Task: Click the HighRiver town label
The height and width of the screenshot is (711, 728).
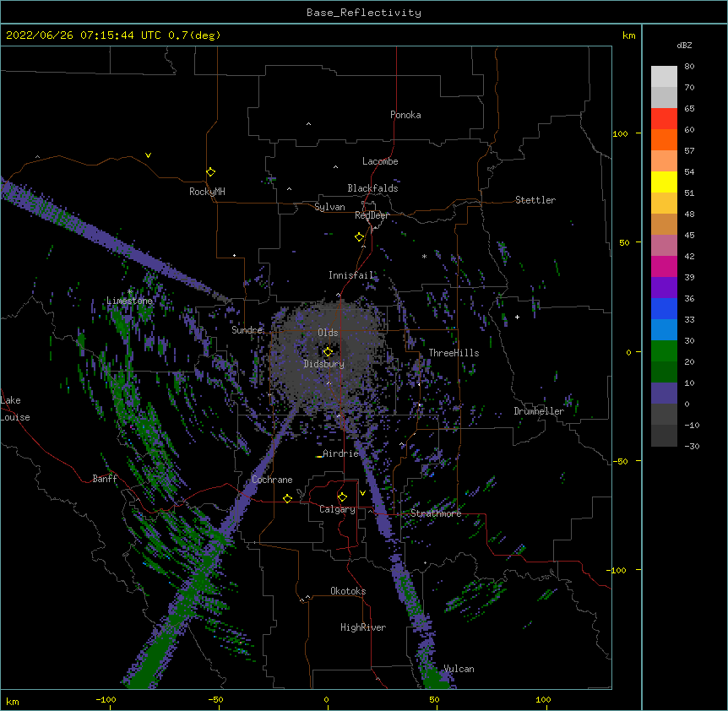Action: pos(363,627)
